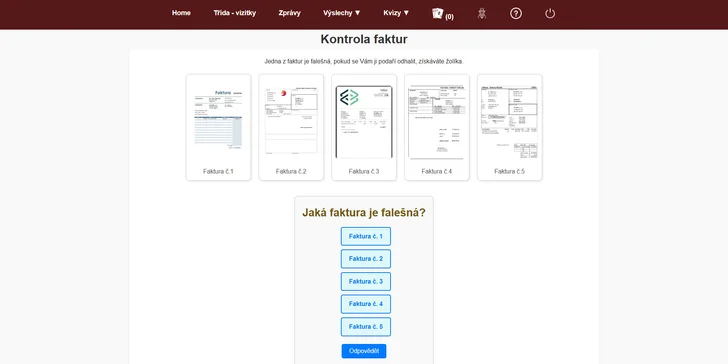Click the Kontrola faktur heading
The width and height of the screenshot is (728, 364).
click(364, 39)
